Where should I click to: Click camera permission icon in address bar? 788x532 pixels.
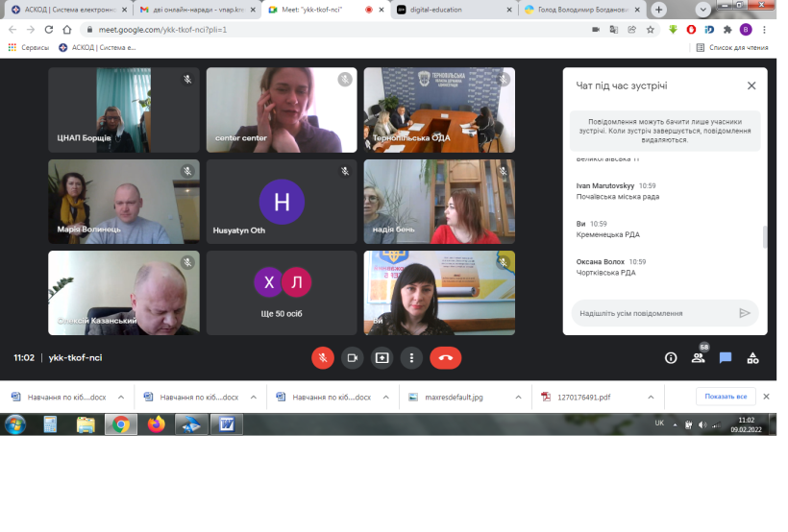(596, 30)
